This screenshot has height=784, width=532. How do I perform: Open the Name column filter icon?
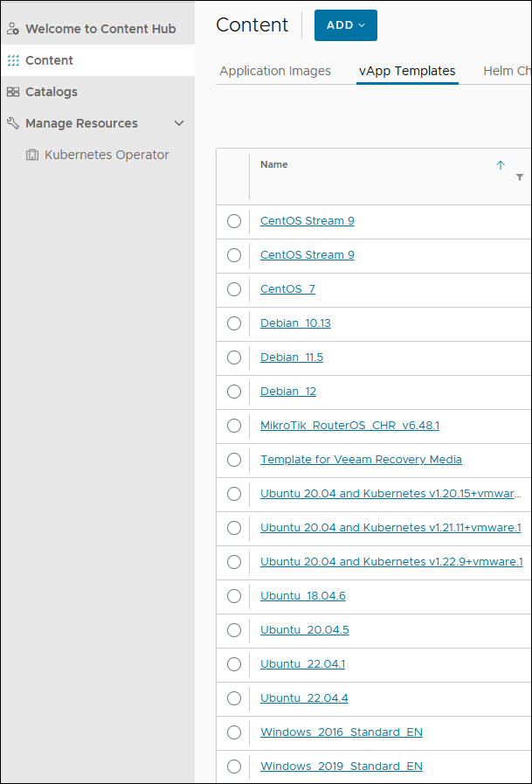(x=520, y=177)
